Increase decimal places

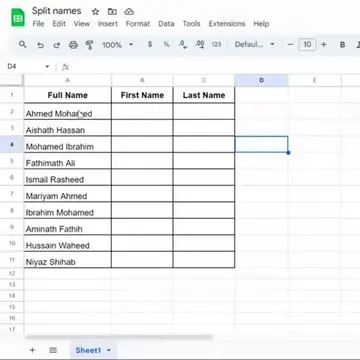[200, 45]
